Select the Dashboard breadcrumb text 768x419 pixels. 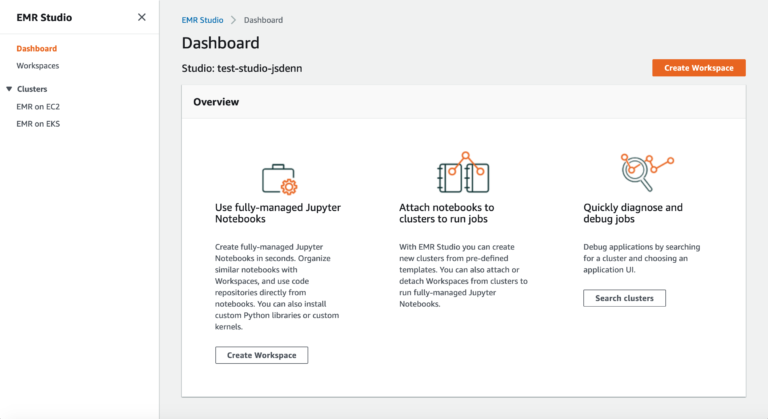(x=263, y=20)
